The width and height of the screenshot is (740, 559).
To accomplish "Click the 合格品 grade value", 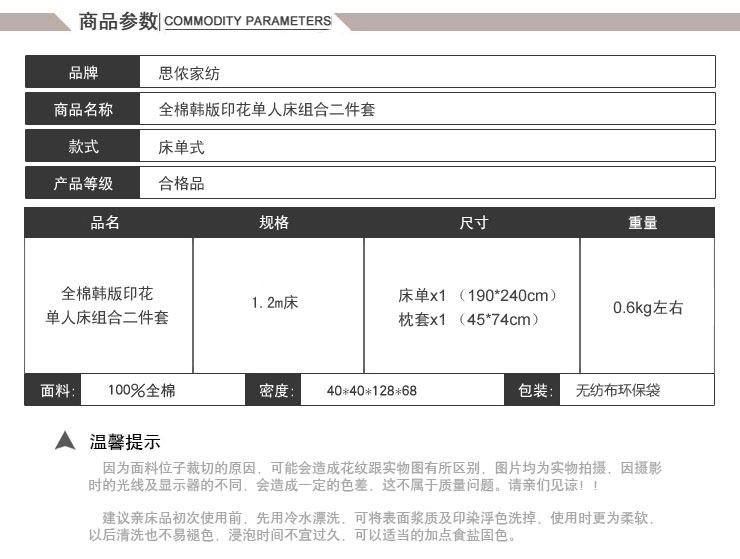I will [x=182, y=183].
